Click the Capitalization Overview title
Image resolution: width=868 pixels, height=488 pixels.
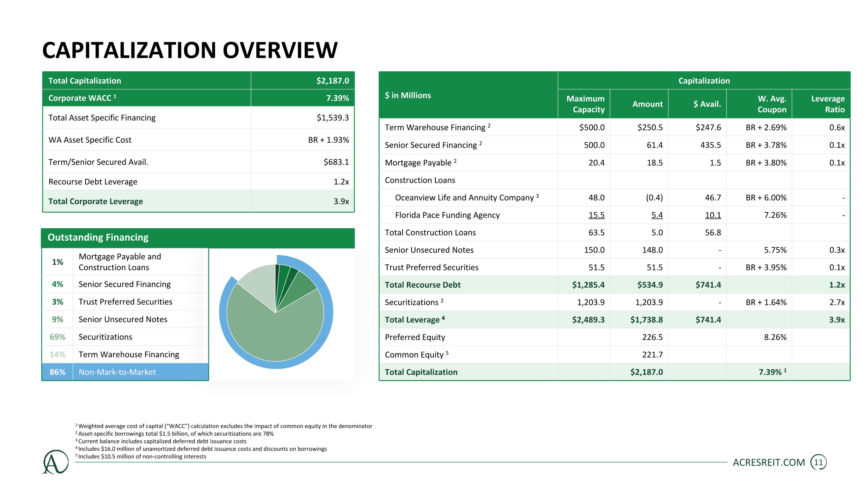coord(190,50)
